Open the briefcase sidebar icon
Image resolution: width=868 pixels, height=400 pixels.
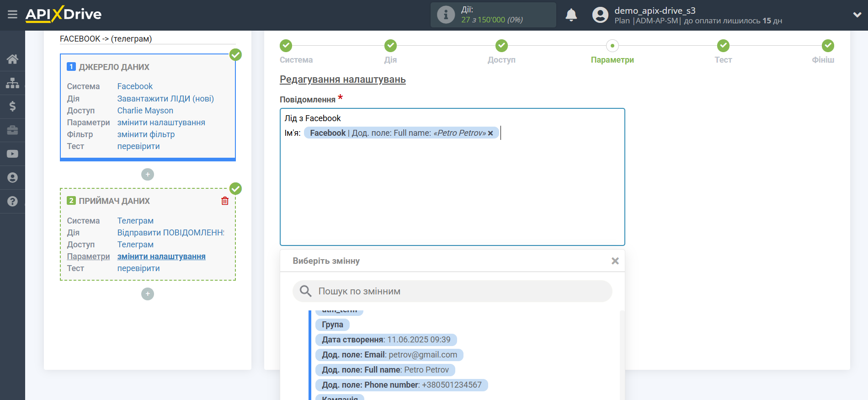point(12,130)
